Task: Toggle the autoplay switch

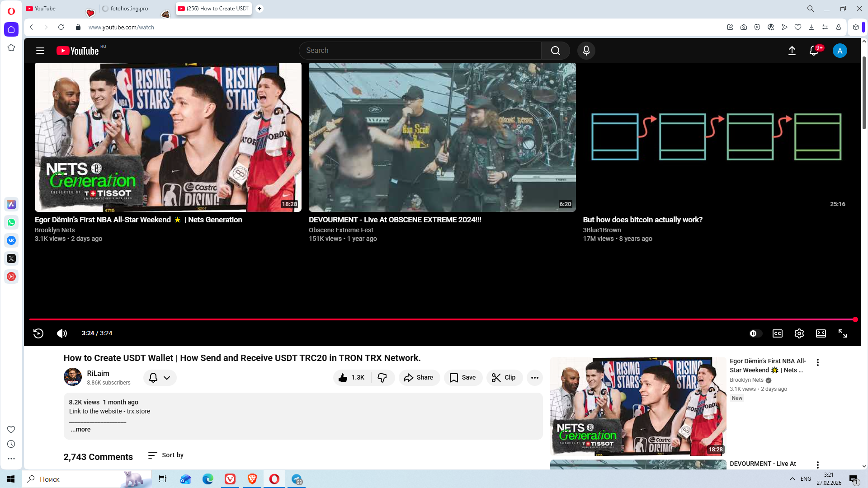Action: coord(755,333)
